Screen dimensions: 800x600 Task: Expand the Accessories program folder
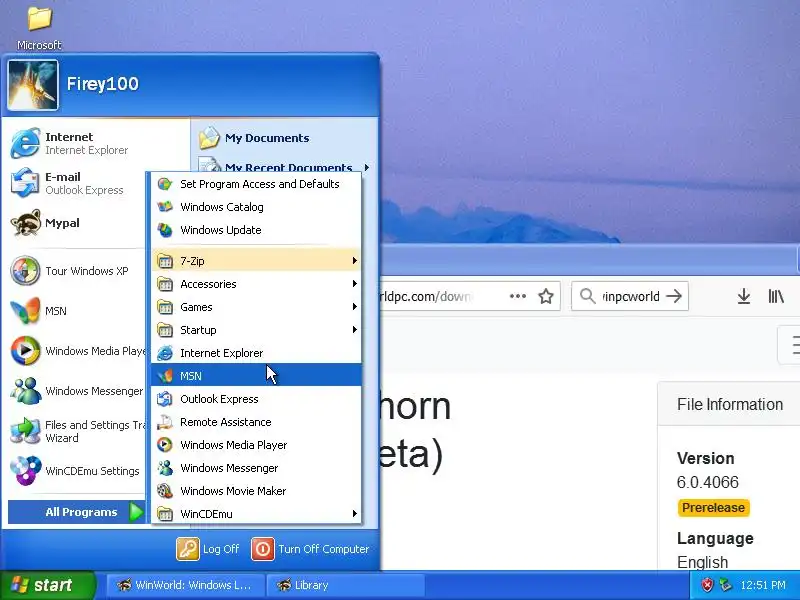click(256, 284)
